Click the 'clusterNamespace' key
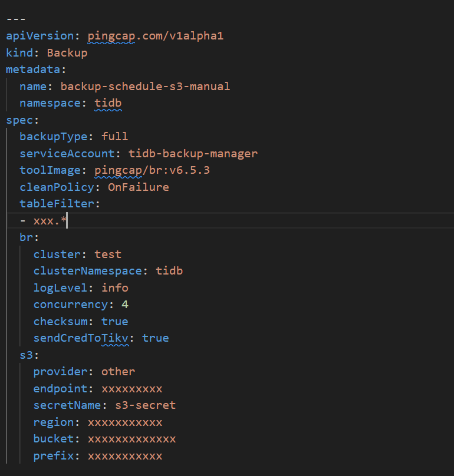This screenshot has width=454, height=476. click(x=87, y=271)
